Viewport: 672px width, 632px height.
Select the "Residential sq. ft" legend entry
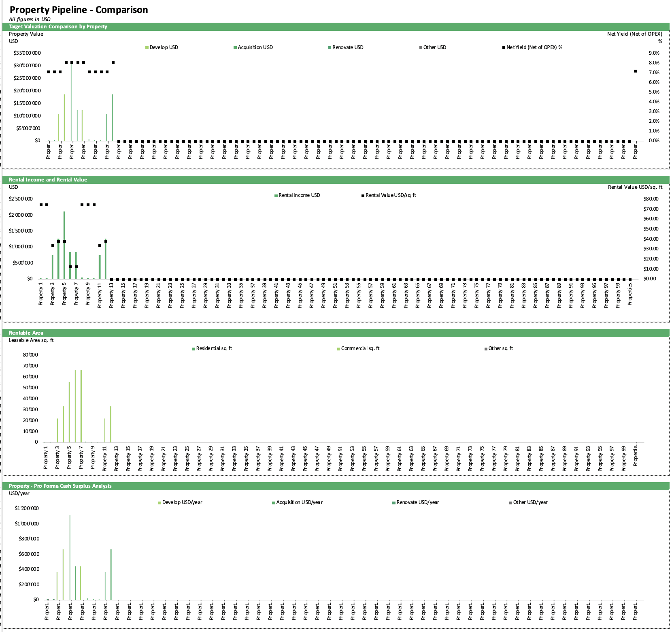click(212, 348)
